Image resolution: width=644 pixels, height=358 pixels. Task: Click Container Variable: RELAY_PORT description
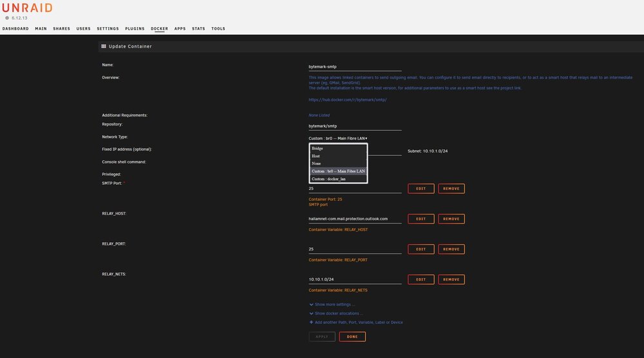tap(338, 260)
